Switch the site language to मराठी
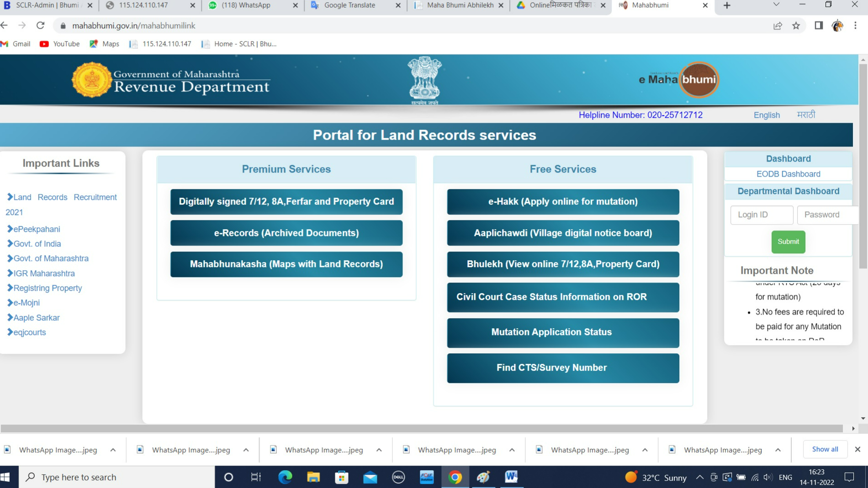 coord(806,115)
